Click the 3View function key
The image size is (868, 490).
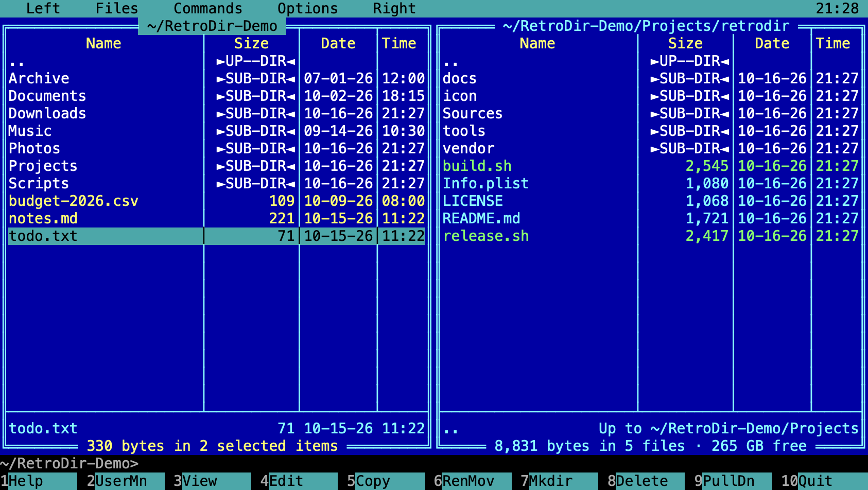pyautogui.click(x=212, y=481)
